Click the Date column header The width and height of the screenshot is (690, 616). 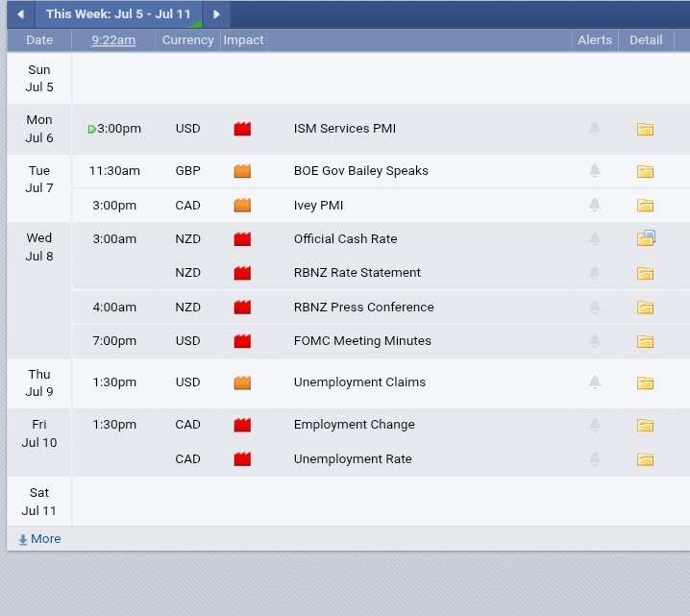click(x=39, y=40)
